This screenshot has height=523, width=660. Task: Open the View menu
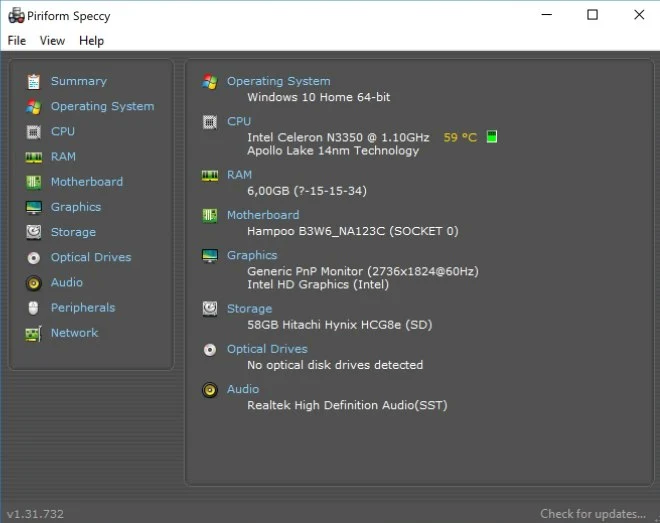[52, 41]
